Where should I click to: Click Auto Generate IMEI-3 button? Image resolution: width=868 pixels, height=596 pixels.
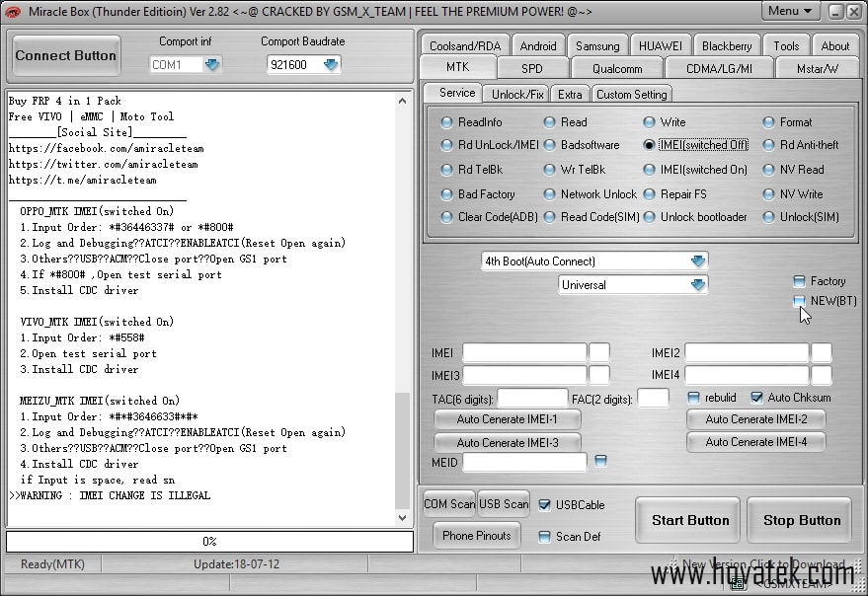(507, 442)
